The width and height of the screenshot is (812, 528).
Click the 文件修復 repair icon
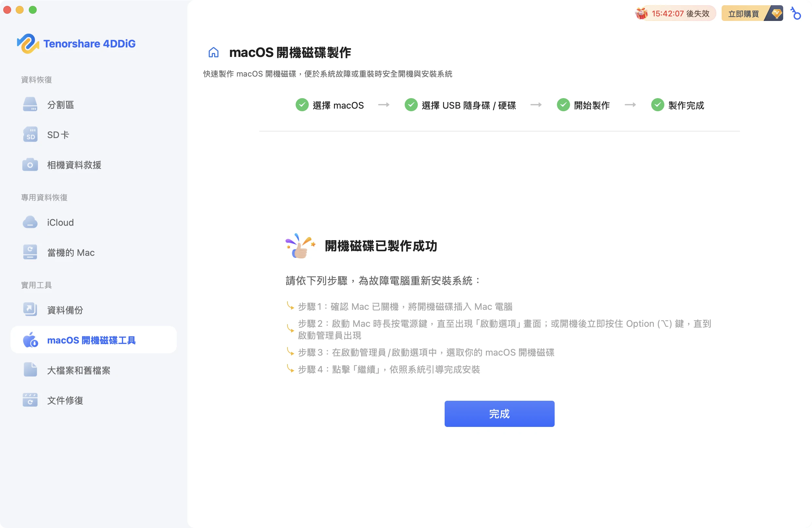pyautogui.click(x=30, y=400)
